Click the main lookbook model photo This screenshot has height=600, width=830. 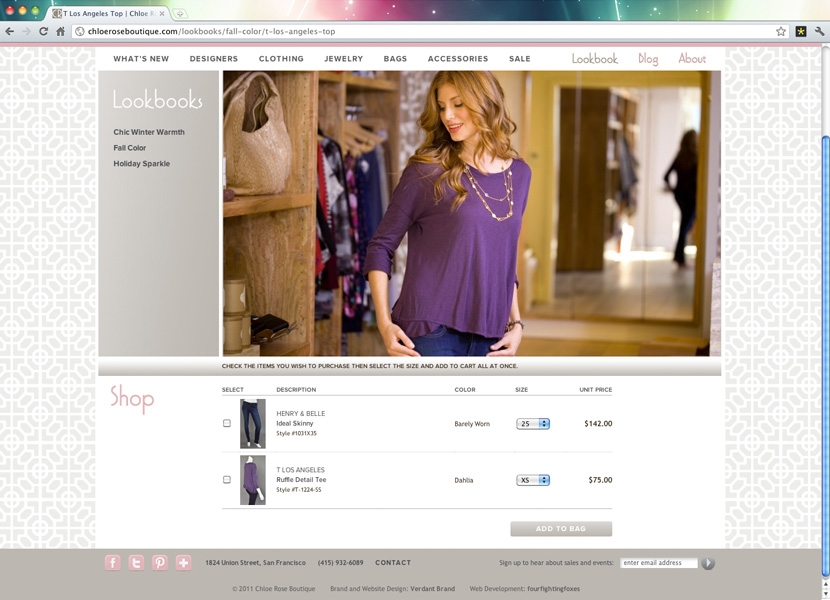click(x=472, y=213)
